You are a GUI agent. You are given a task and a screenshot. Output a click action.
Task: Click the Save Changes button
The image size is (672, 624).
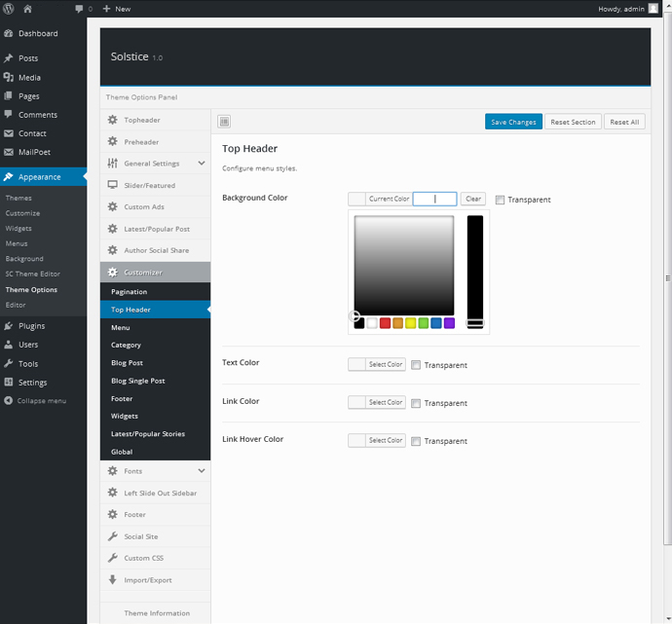tap(513, 122)
